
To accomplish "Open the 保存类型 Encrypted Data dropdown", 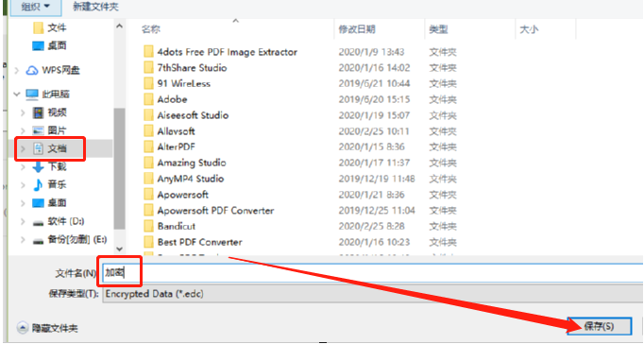I will coord(372,294).
